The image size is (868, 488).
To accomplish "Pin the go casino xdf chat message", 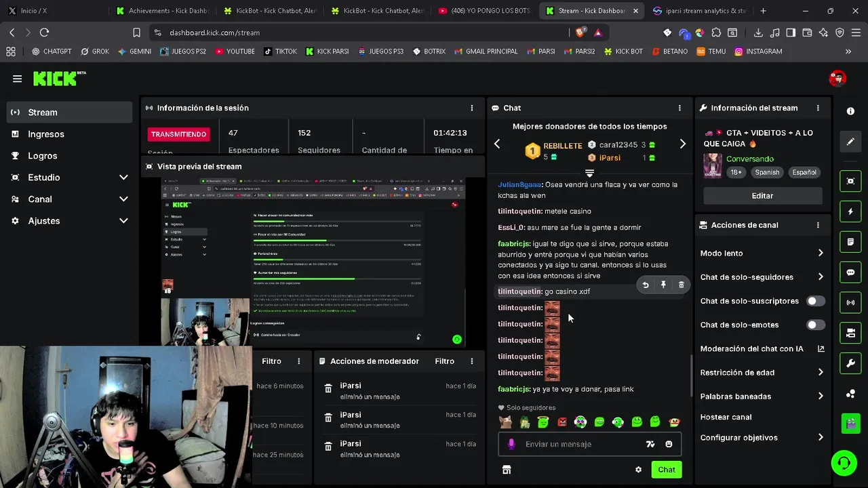I will [663, 285].
